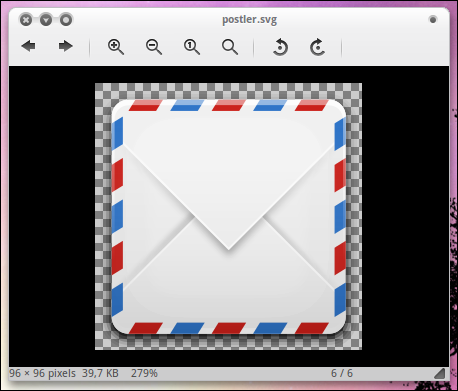Rotate the image clockwise
This screenshot has width=458, height=391.
[317, 47]
